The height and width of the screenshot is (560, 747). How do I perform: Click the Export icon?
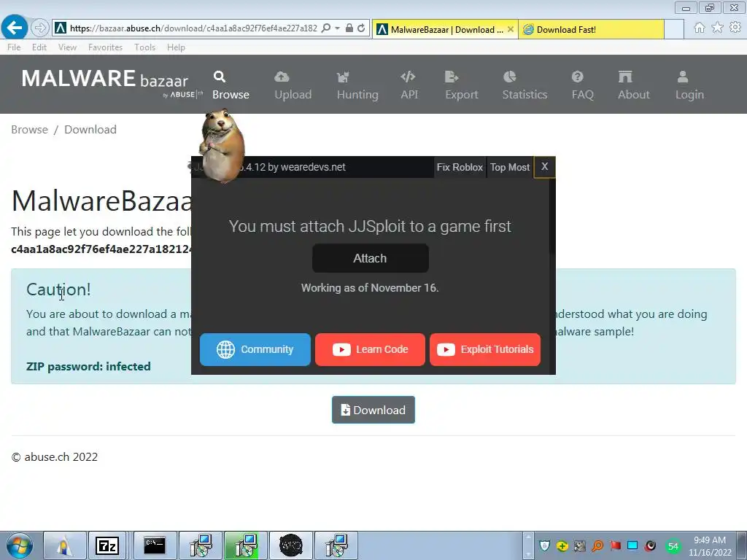pyautogui.click(x=451, y=77)
